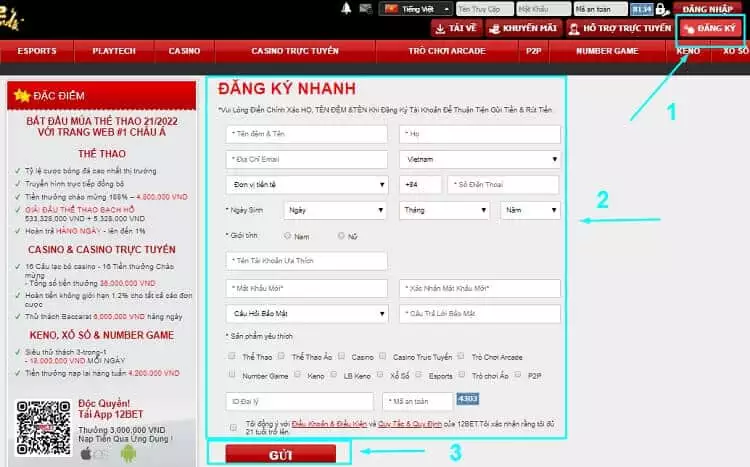Open the TRÒ CHƠI ARCADE menu item
Screen dimensions: 750x467
(447, 51)
